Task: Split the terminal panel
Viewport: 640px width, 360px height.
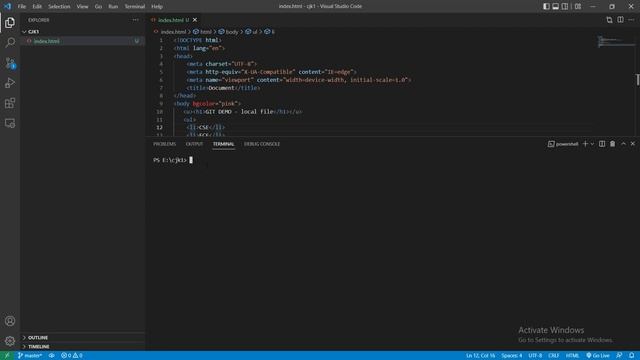Action: [602, 144]
